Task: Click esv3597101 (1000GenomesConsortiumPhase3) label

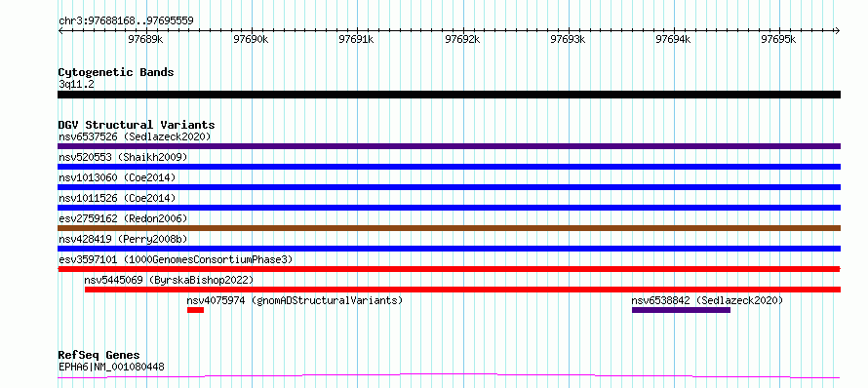Action: pyautogui.click(x=176, y=259)
